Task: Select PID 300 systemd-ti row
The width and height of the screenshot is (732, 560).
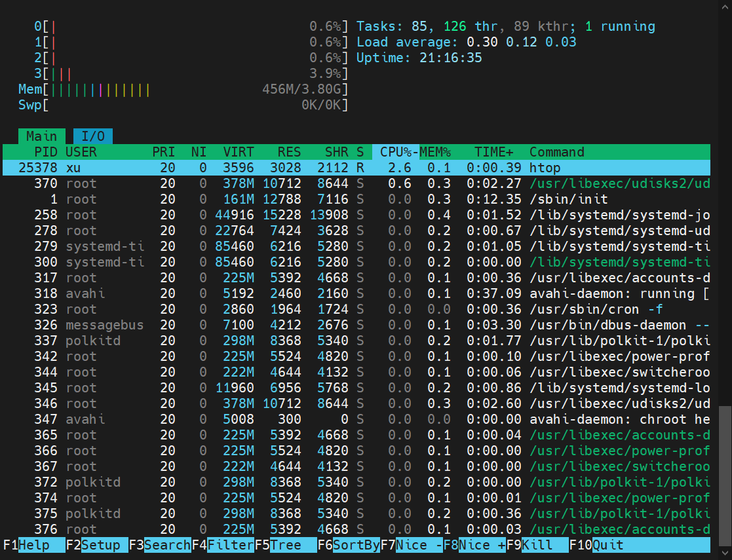Action: tap(356, 262)
